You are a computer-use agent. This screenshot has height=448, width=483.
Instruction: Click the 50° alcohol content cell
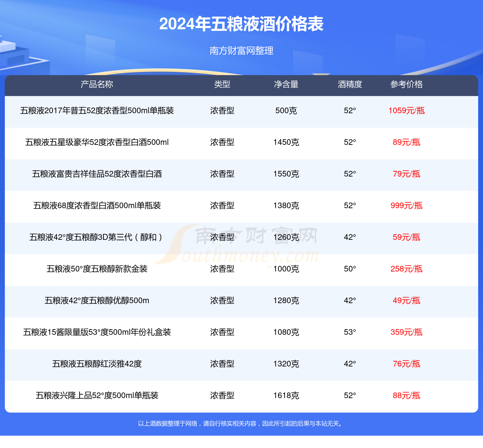click(x=350, y=269)
